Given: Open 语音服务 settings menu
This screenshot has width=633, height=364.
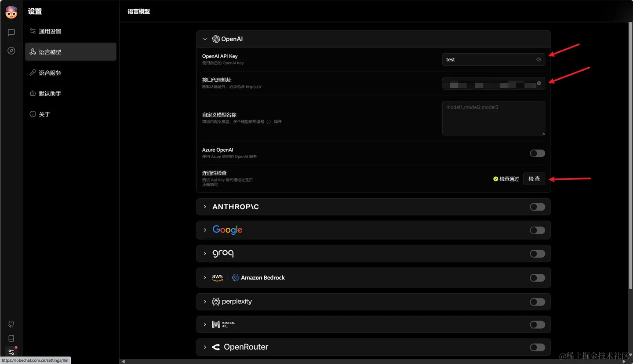Looking at the screenshot, I should click(71, 73).
